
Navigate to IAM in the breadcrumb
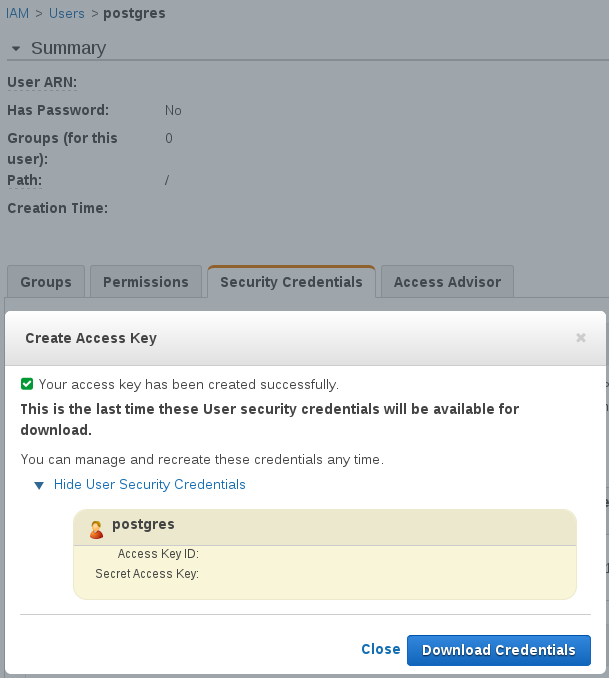[16, 14]
